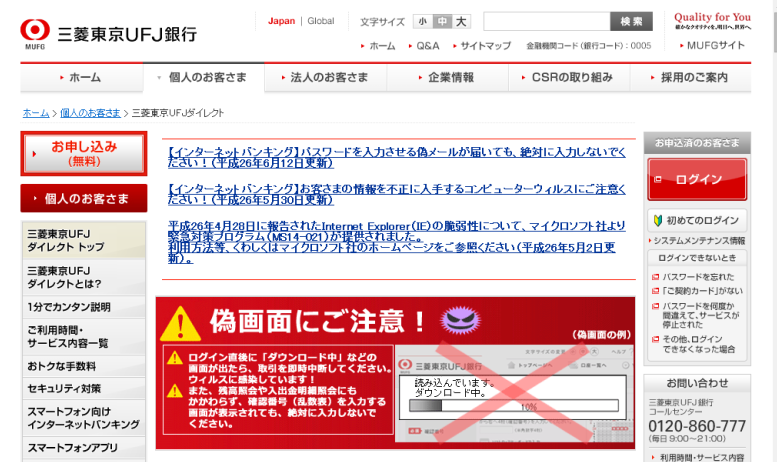Switch to Global site link
The width and height of the screenshot is (777, 462).
pyautogui.click(x=321, y=21)
